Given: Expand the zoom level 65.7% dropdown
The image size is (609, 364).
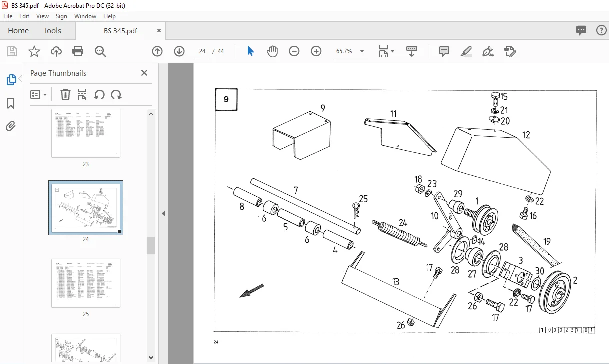Looking at the screenshot, I should pyautogui.click(x=362, y=51).
